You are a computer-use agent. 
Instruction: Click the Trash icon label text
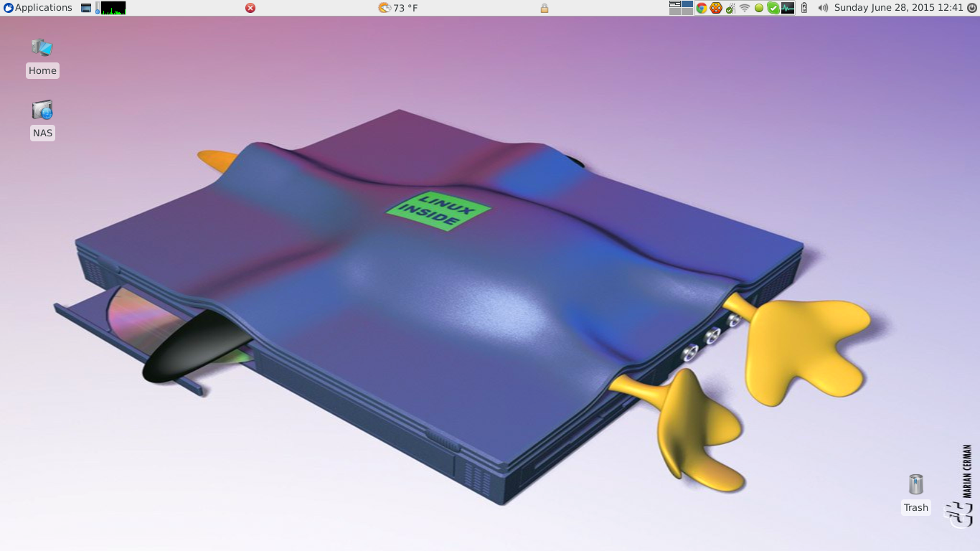click(x=916, y=507)
